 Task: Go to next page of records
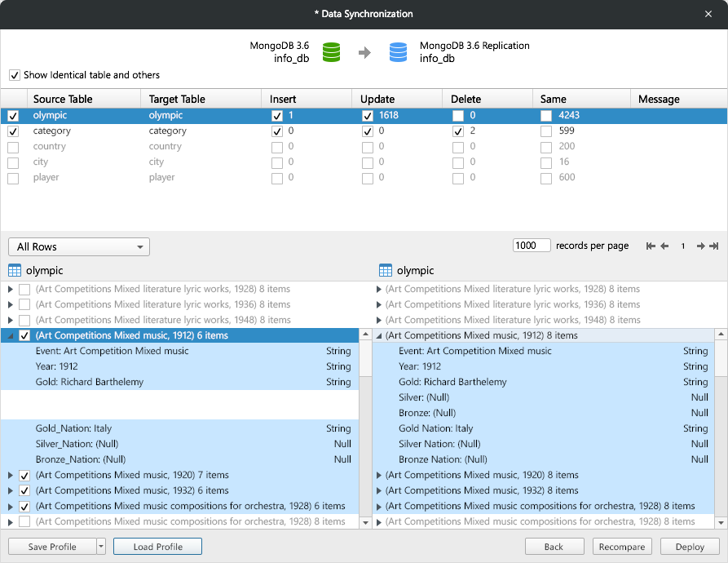pos(700,246)
